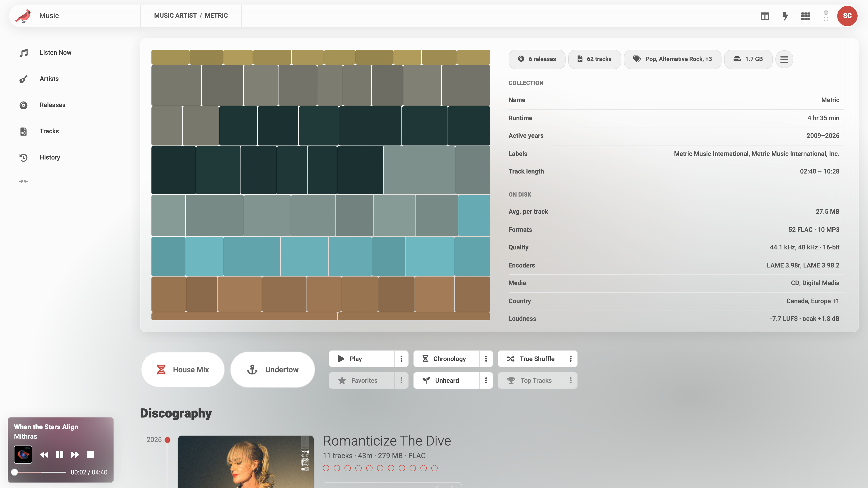
Task: Open the Releases section
Action: (x=53, y=105)
